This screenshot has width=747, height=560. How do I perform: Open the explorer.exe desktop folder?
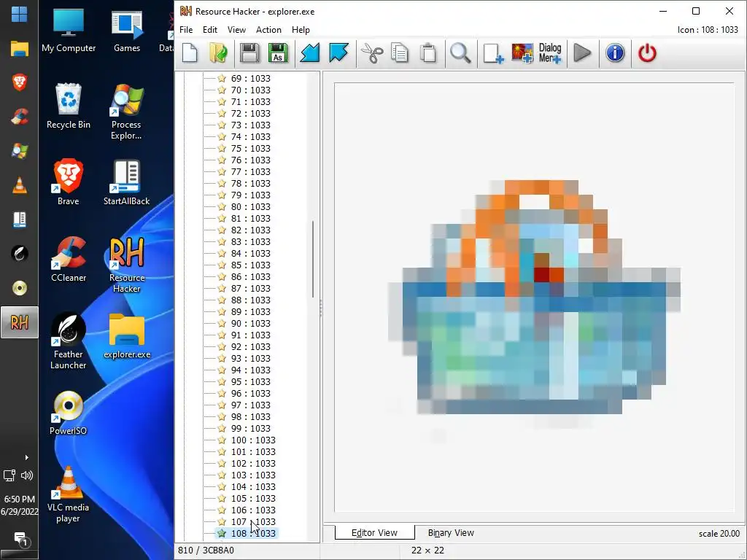pyautogui.click(x=127, y=335)
